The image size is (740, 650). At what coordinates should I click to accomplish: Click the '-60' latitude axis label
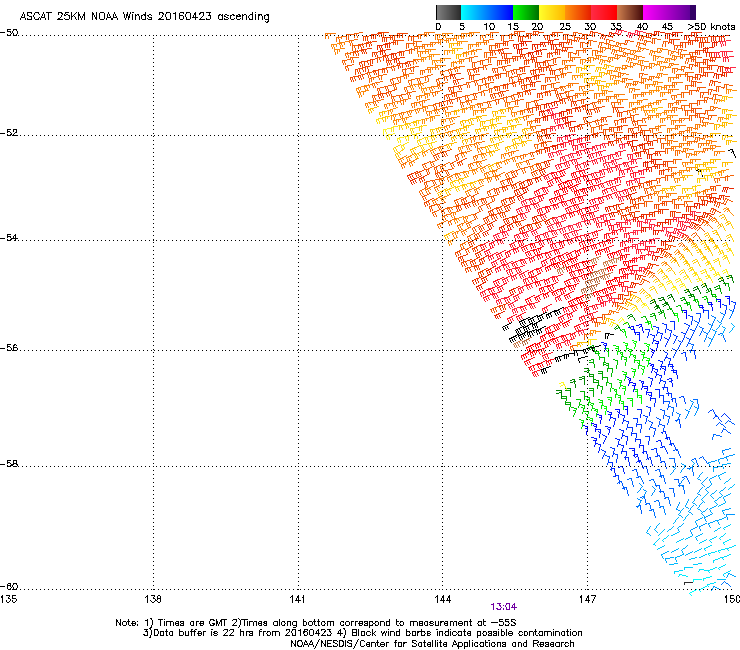[9, 587]
